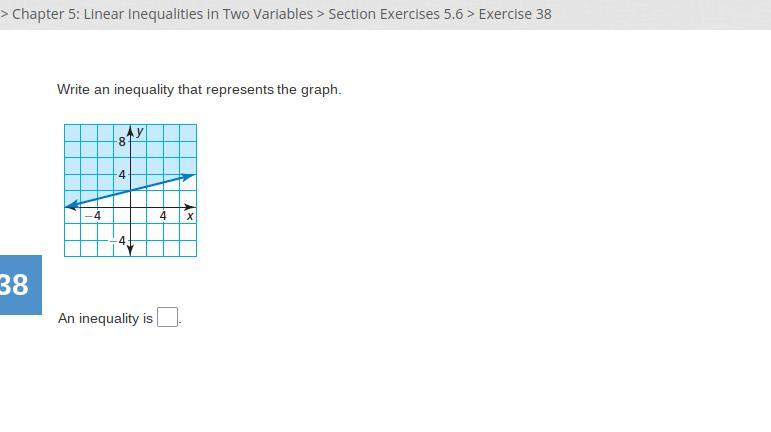This screenshot has height=432, width=771.
Task: Click the 8 tick label on y-axis
Action: pos(122,142)
